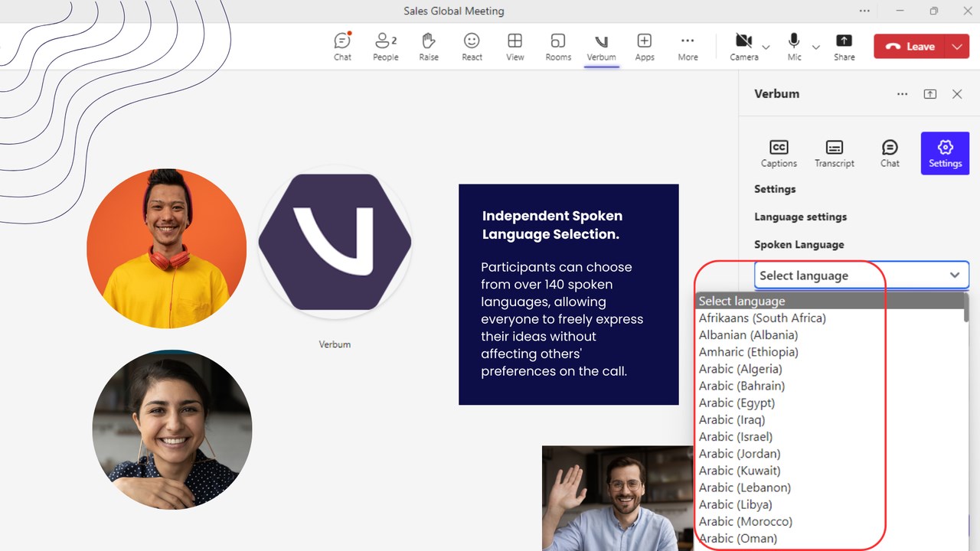Select Arabic (Iraq)
980x551 pixels.
click(831, 419)
